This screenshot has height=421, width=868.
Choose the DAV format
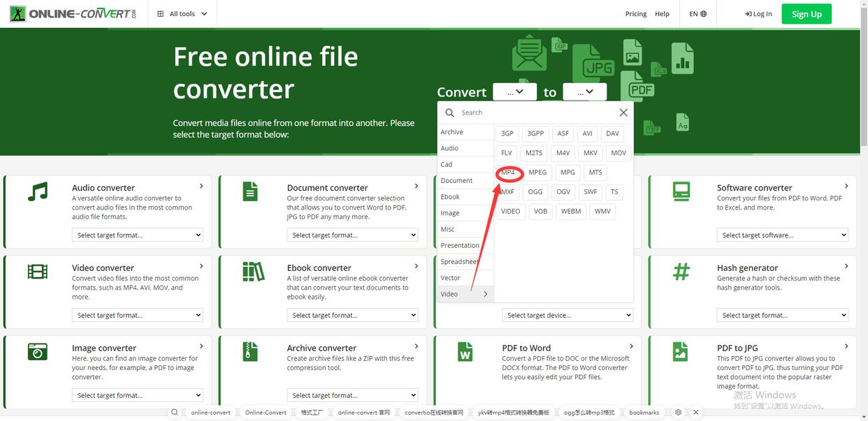click(x=612, y=133)
